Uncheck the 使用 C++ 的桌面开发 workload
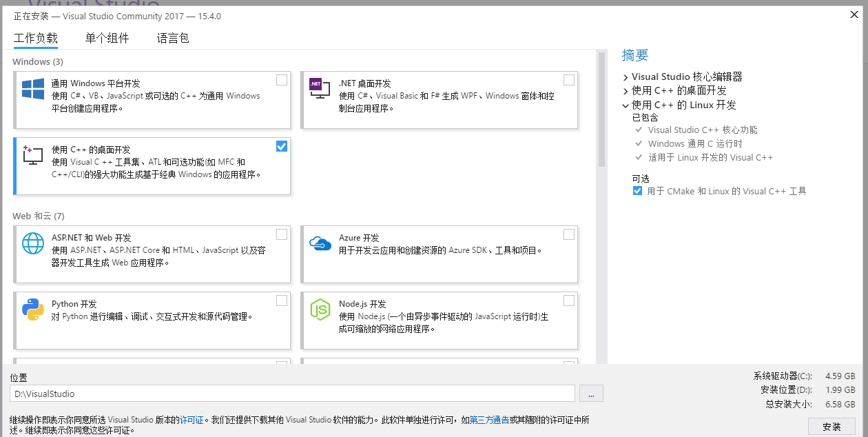The height and width of the screenshot is (437, 868). point(282,146)
